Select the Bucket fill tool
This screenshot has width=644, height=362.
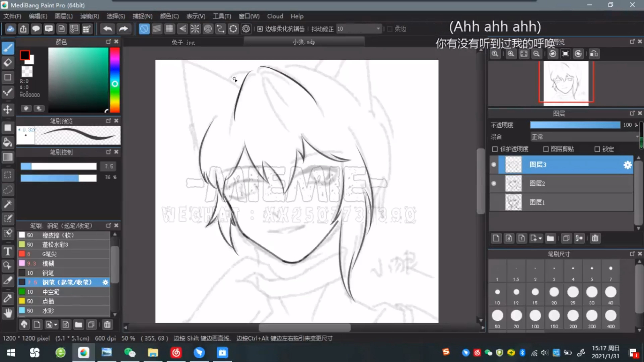tap(8, 142)
